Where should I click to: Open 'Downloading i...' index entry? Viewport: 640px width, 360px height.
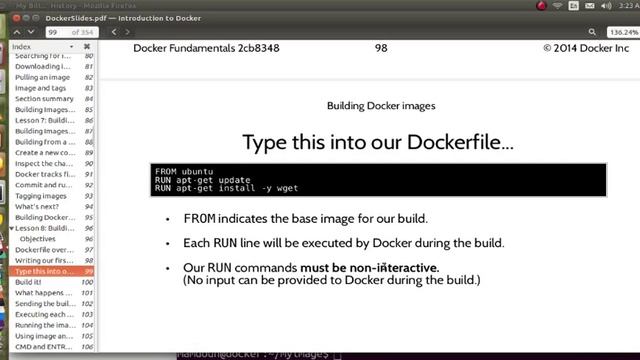tap(53, 66)
